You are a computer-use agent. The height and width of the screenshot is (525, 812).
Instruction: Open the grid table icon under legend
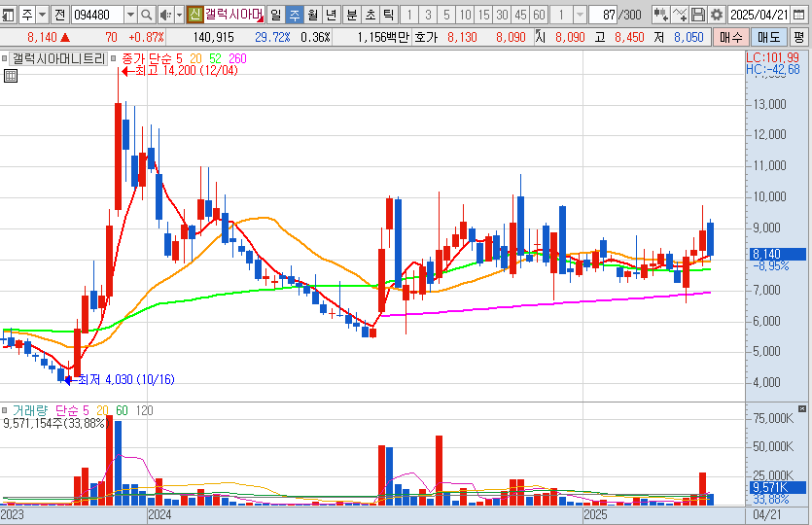click(x=11, y=76)
